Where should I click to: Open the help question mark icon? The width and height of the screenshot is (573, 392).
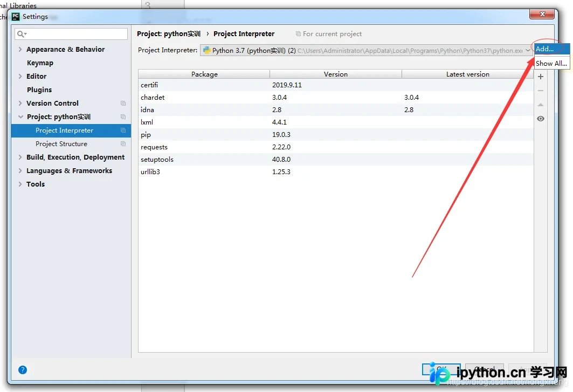(23, 370)
